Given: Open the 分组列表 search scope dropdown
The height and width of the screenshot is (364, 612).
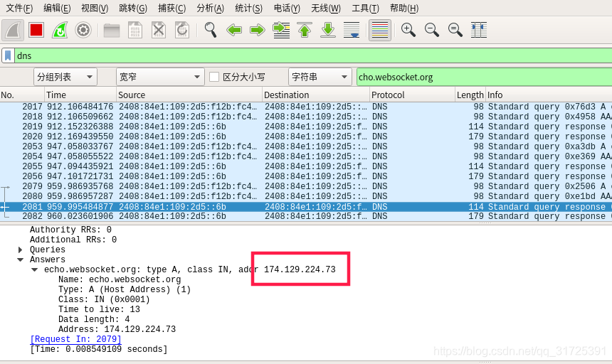Looking at the screenshot, I should point(65,77).
